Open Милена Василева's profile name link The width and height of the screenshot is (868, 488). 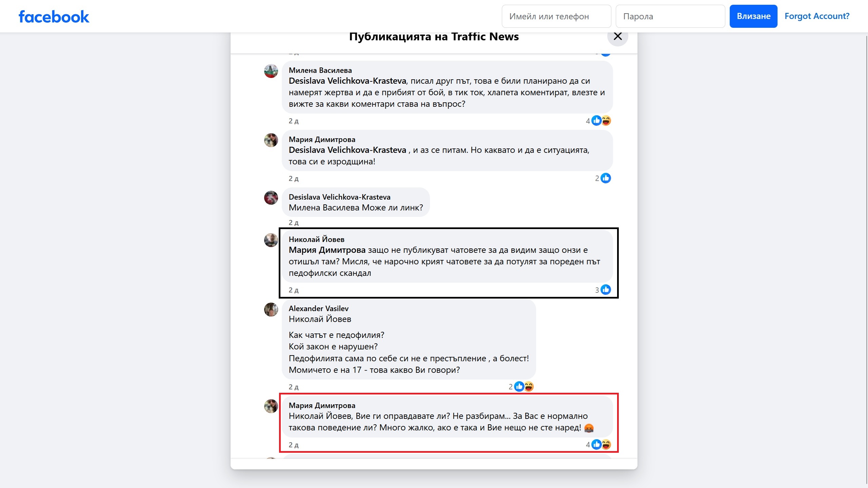(x=320, y=70)
